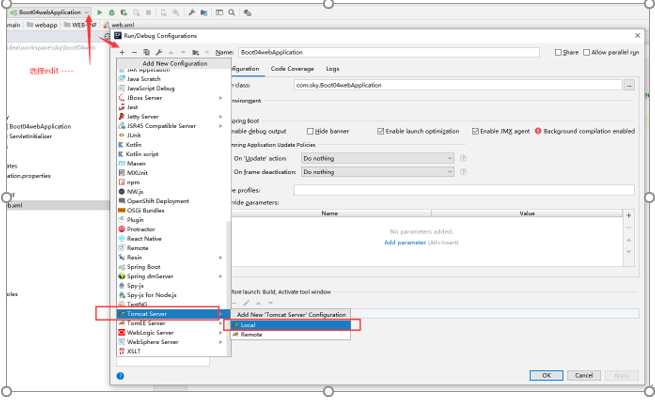Toggle the Share checkbox
Image resolution: width=655 pixels, height=404 pixels.
[x=558, y=52]
